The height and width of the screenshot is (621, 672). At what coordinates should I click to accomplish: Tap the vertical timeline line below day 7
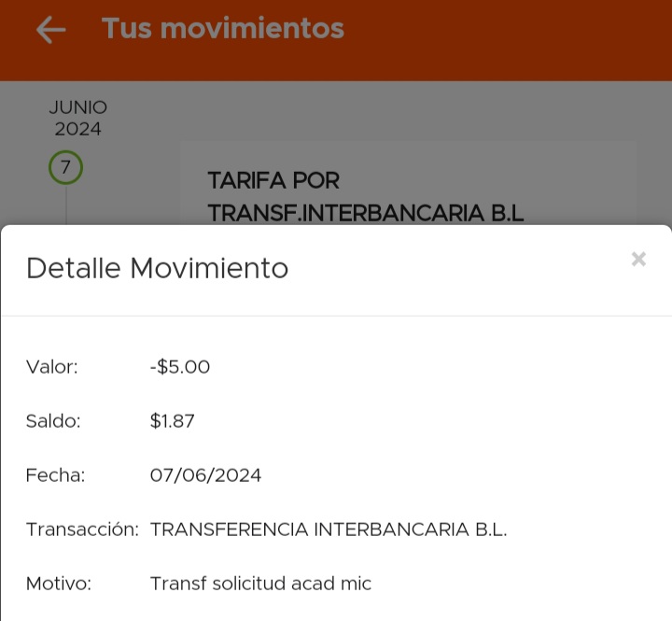(66, 205)
